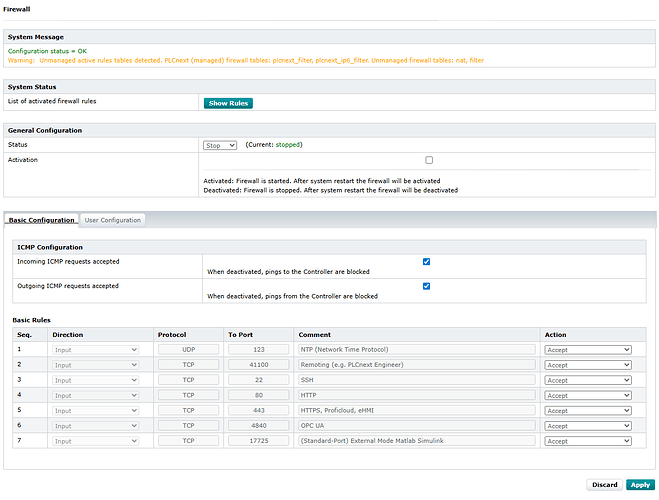The height and width of the screenshot is (500, 659).
Task: Click the To Port field showing 443
Action: pos(258,410)
